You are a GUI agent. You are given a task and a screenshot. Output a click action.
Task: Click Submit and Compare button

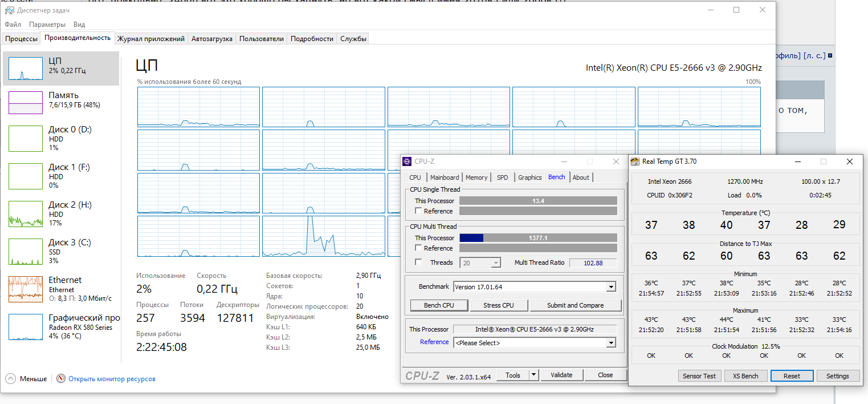click(575, 305)
